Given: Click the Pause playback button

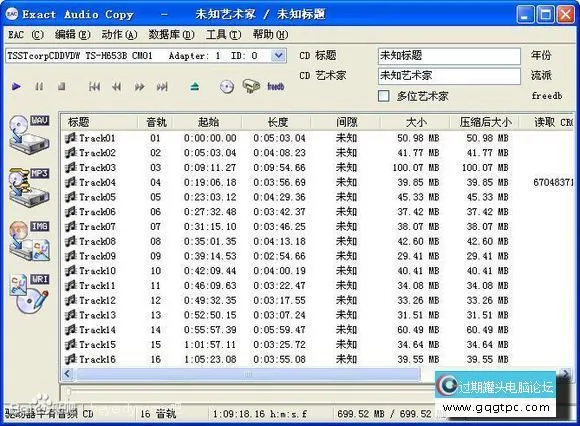Looking at the screenshot, I should [39, 87].
